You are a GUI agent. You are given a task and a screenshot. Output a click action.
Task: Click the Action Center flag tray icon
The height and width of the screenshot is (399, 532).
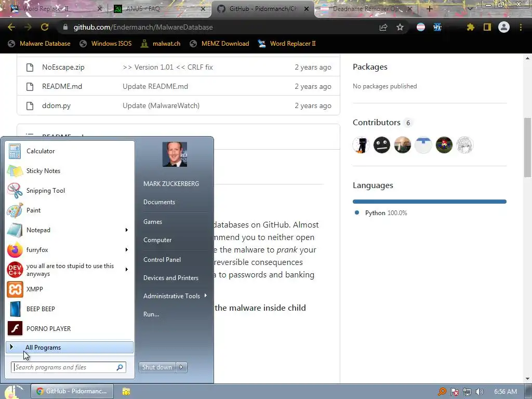[x=454, y=392]
